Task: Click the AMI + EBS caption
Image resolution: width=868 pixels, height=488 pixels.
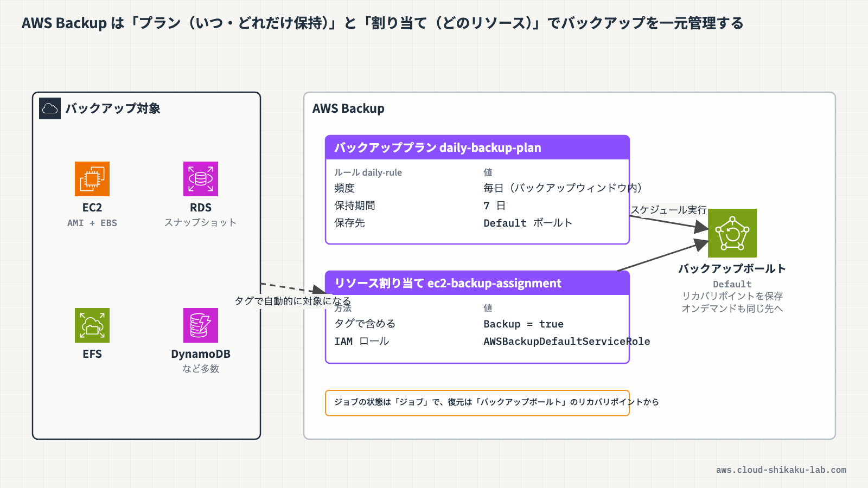Action: [x=92, y=223]
